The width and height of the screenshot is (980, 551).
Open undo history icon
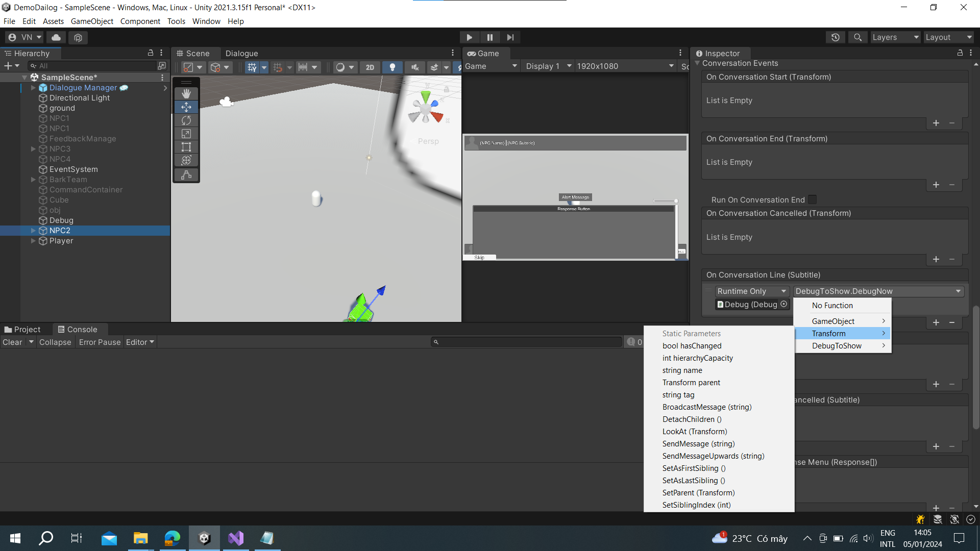pos(836,37)
